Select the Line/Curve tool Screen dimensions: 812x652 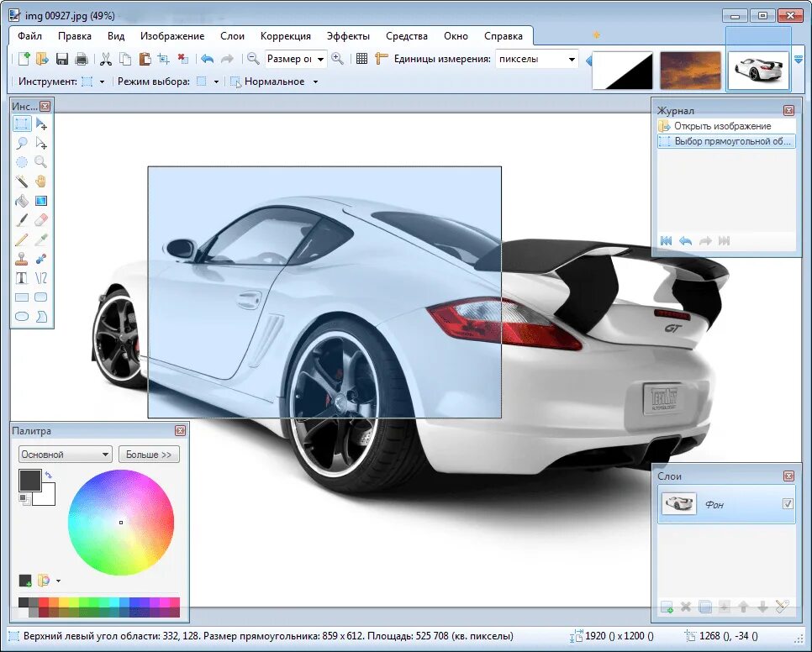41,278
